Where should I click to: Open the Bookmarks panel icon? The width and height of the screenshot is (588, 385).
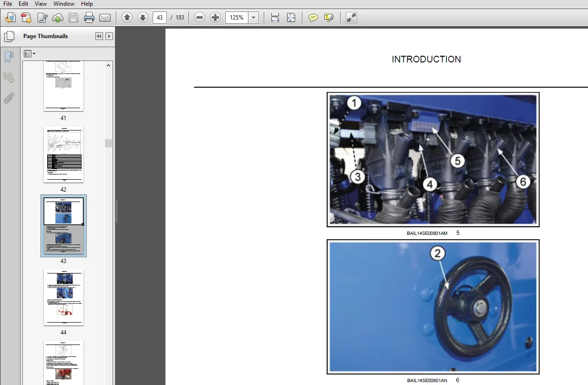pyautogui.click(x=9, y=57)
